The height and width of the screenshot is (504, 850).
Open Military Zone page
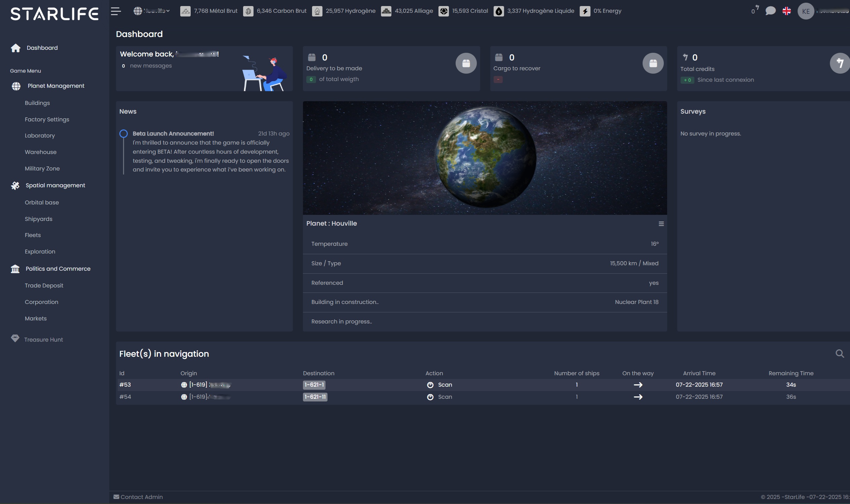click(42, 168)
